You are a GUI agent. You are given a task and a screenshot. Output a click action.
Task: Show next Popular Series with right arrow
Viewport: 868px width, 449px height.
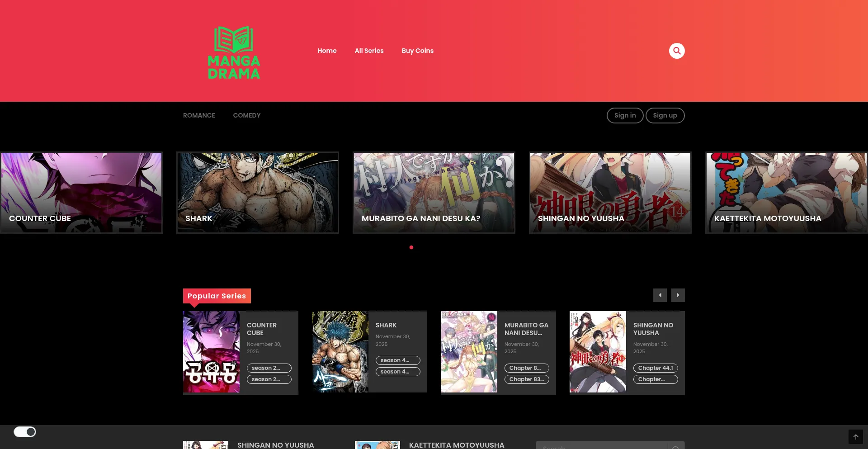tap(678, 295)
